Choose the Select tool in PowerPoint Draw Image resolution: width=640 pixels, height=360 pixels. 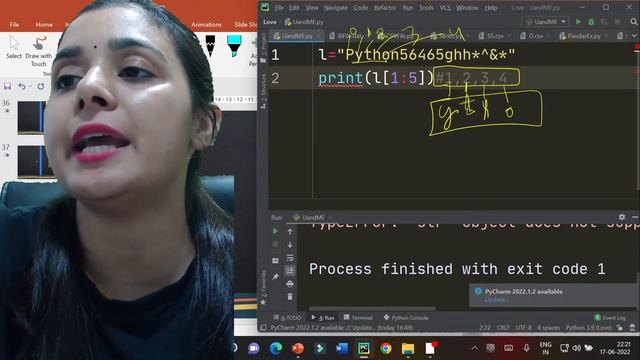pyautogui.click(x=14, y=48)
